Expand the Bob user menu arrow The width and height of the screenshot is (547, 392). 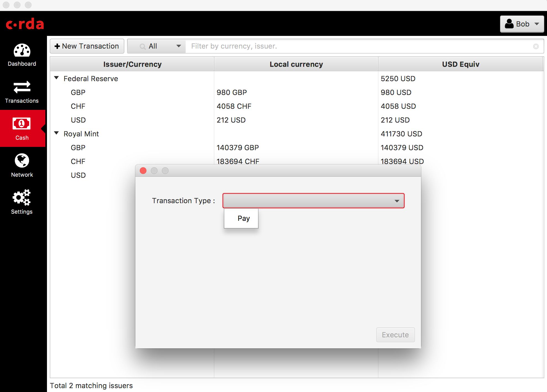[x=537, y=24]
